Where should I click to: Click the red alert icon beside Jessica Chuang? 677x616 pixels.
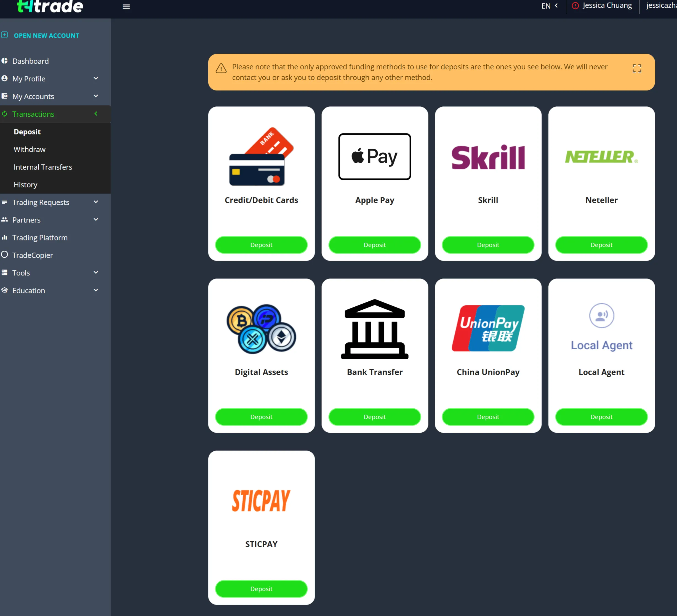[575, 6]
